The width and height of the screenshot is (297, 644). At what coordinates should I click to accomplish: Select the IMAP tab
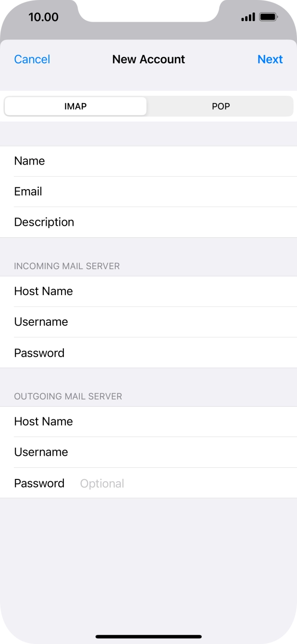click(75, 106)
